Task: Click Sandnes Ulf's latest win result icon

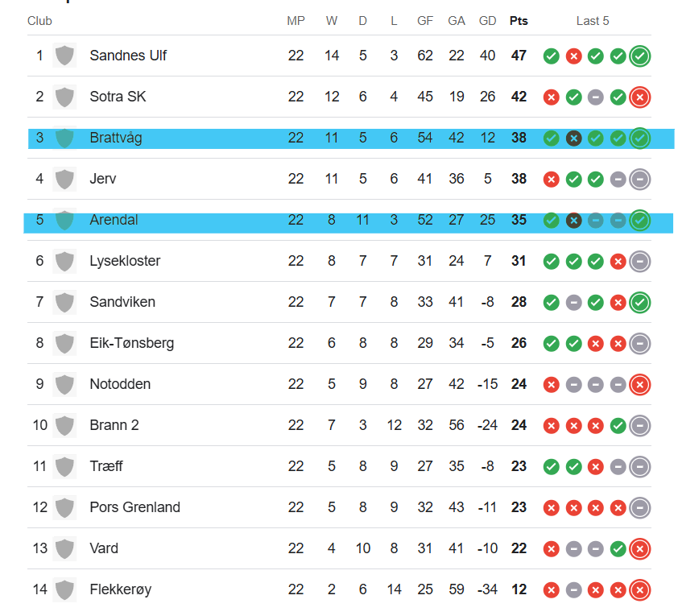Action: tap(640, 56)
